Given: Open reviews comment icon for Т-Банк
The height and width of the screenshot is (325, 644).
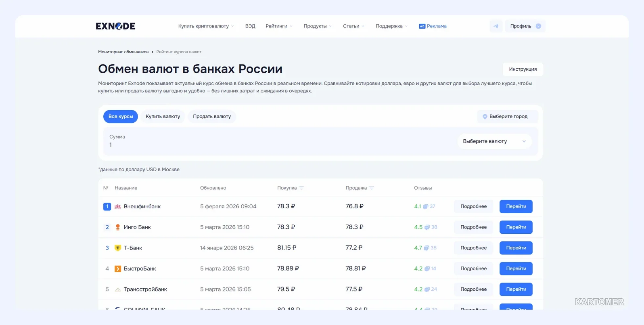Looking at the screenshot, I should (426, 248).
